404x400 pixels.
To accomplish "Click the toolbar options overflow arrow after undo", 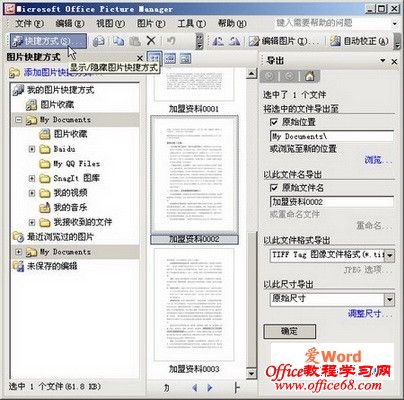I will (199, 41).
